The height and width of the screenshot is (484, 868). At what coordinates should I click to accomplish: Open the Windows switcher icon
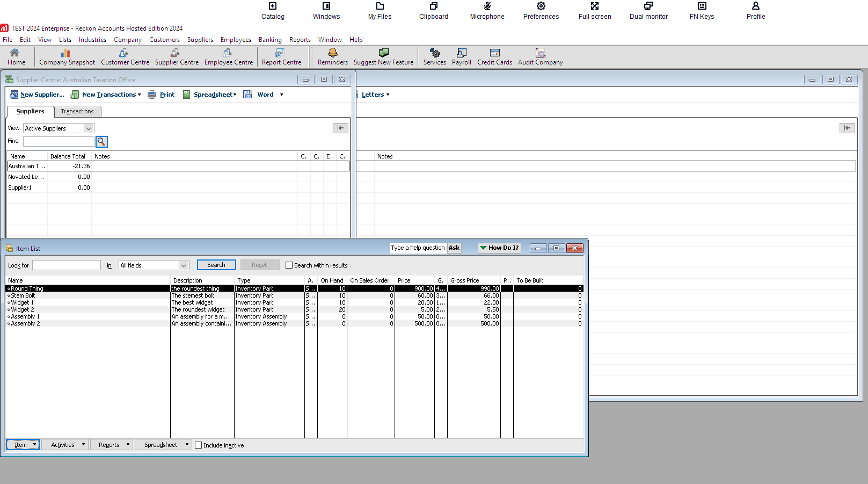326,11
